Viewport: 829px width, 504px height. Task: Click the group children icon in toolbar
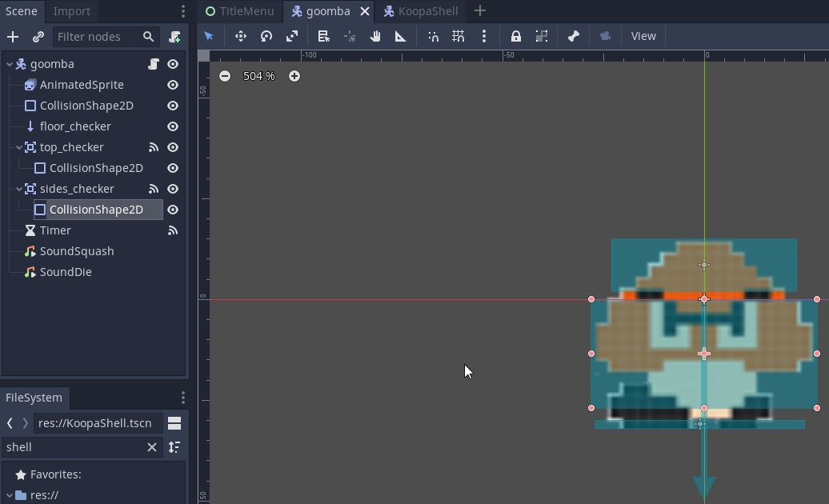542,36
